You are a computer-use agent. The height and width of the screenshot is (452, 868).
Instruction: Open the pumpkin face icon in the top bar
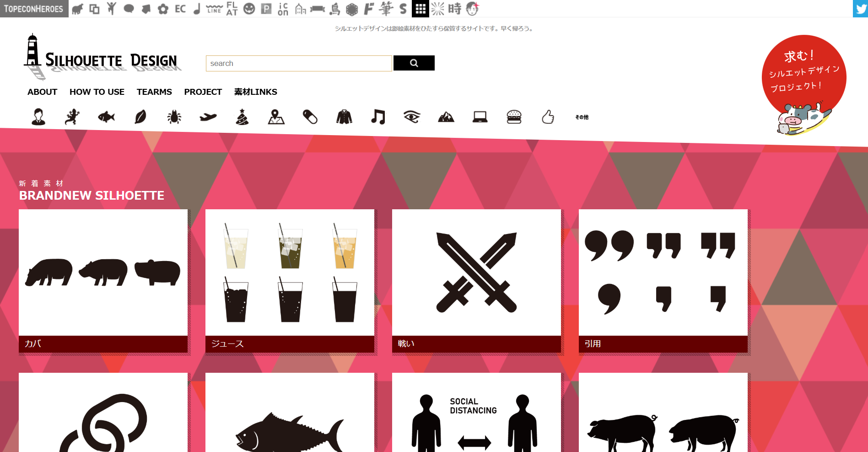coord(249,9)
